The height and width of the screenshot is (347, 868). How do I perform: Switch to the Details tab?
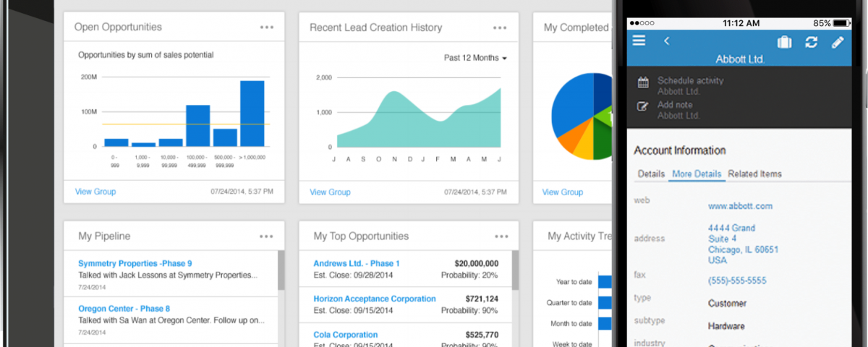651,174
